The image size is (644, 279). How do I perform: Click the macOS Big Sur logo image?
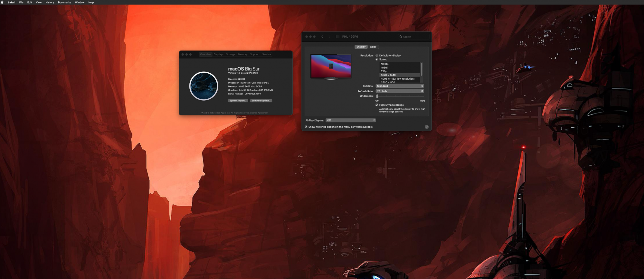pyautogui.click(x=204, y=86)
